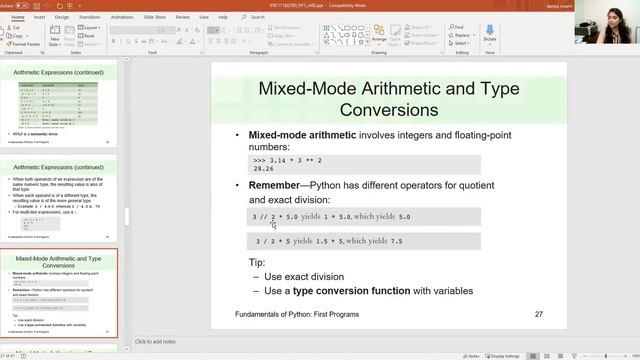Viewport: 640px width, 360px height.
Task: Open the Home ribbon tab
Action: 18,17
